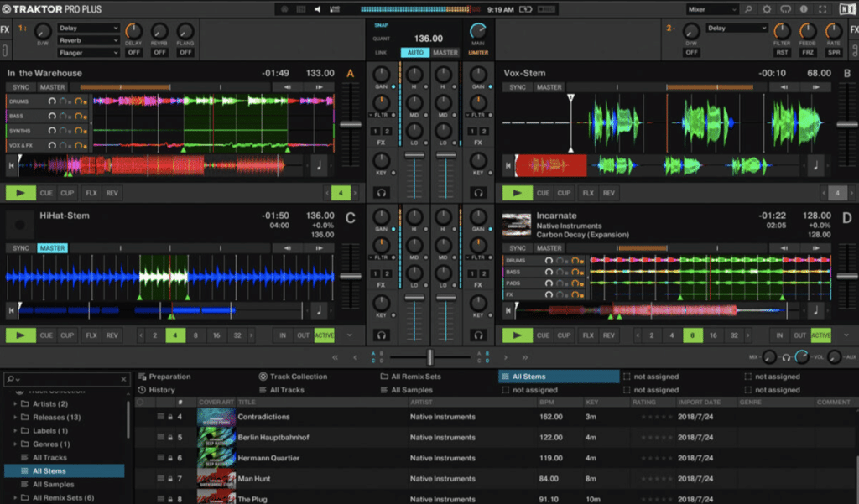Click the Native Instruments NI logo
Viewport: 859px width, 504px height.
(846, 9)
